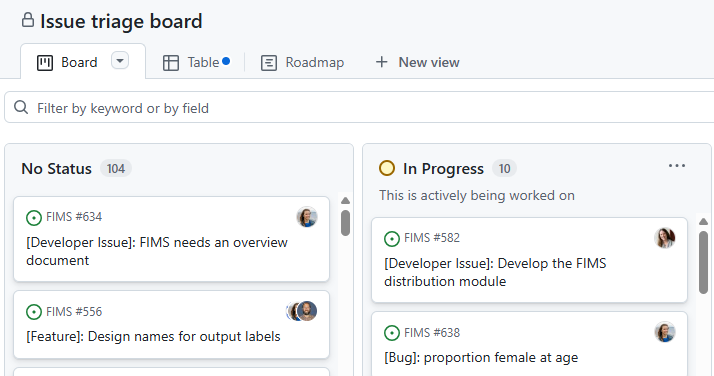Click the No Status column scrollbar thumb
The width and height of the screenshot is (714, 376).
tap(346, 223)
